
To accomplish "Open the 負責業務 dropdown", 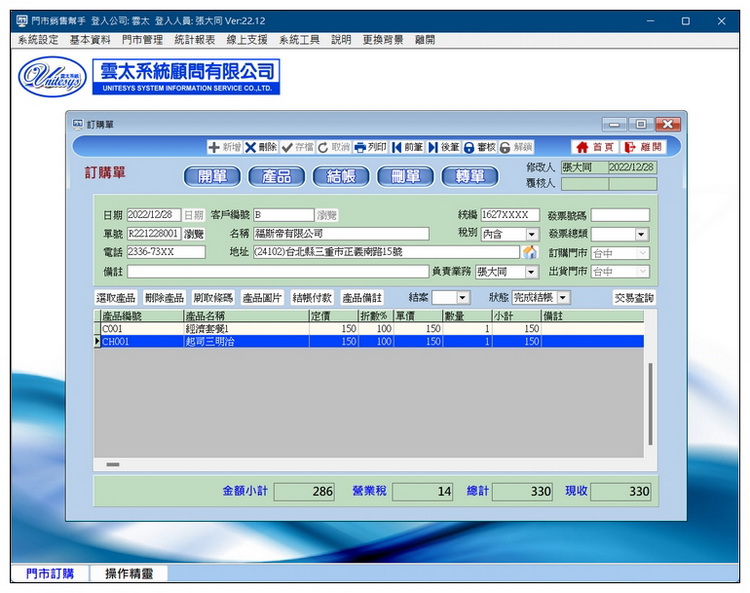I will coord(531,272).
